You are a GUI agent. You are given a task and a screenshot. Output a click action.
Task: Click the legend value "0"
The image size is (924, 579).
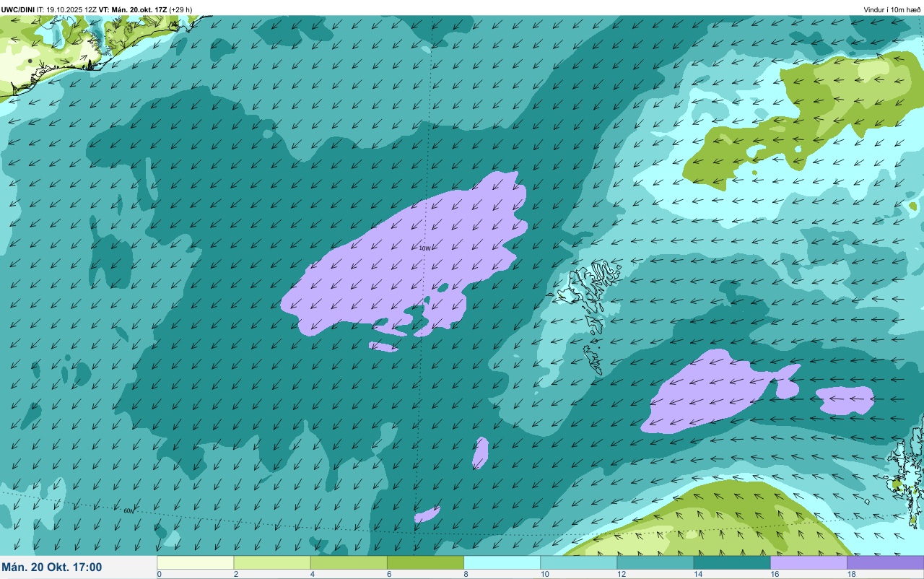tap(159, 575)
